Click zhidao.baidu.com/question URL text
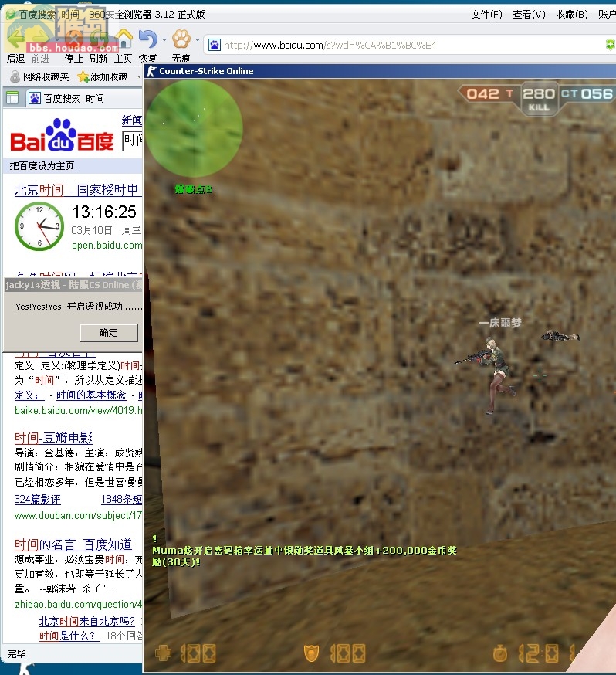Image resolution: width=616 pixels, height=675 pixels. tap(78, 605)
